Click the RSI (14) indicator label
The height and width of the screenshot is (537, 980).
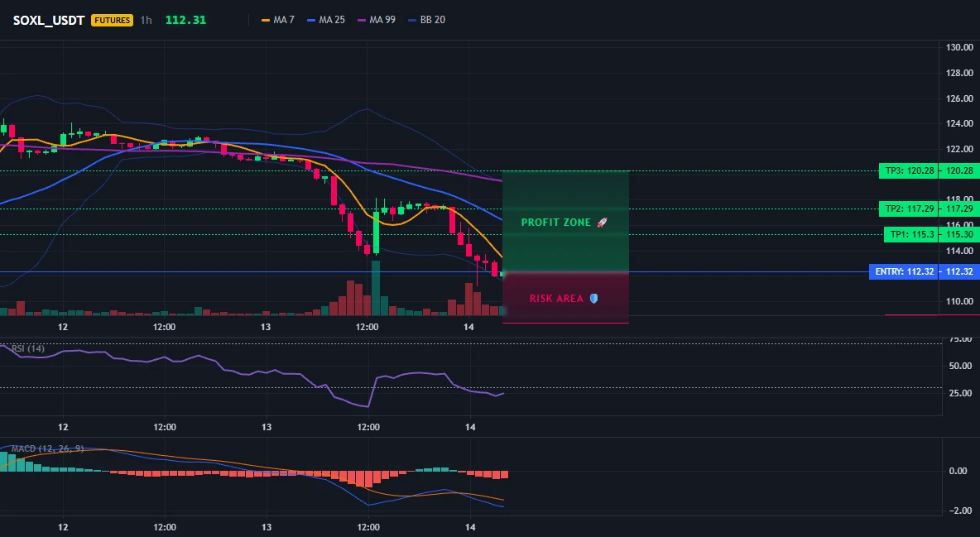click(x=28, y=348)
